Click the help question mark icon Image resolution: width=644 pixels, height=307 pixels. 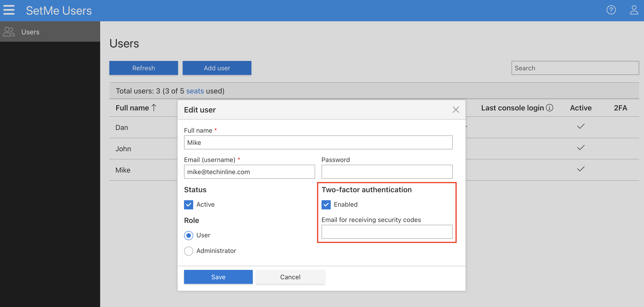coord(611,10)
